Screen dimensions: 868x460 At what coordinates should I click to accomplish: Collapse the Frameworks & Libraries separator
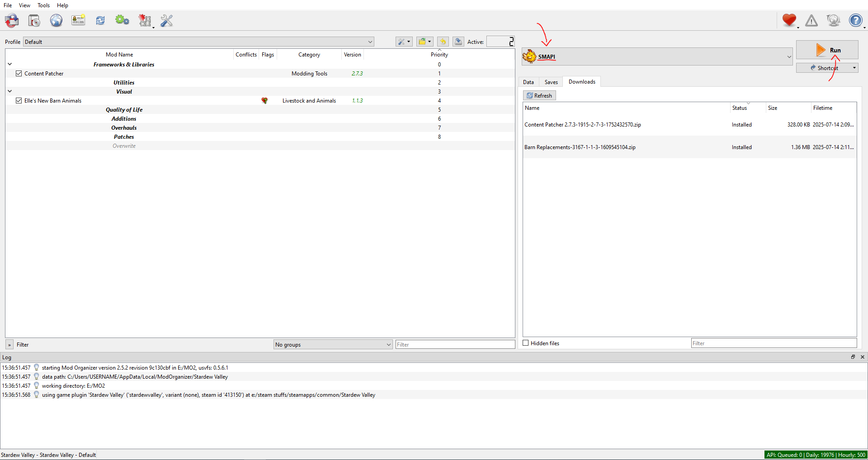click(9, 64)
